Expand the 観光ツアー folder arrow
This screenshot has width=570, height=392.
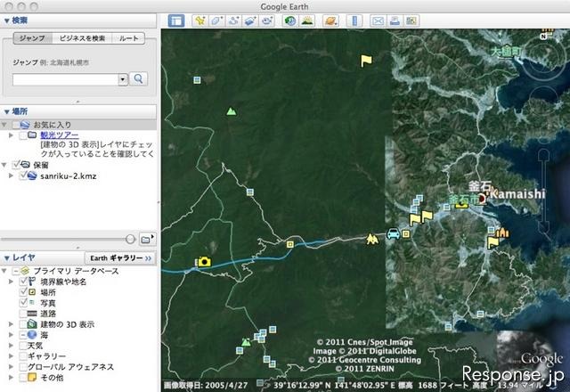[11, 135]
